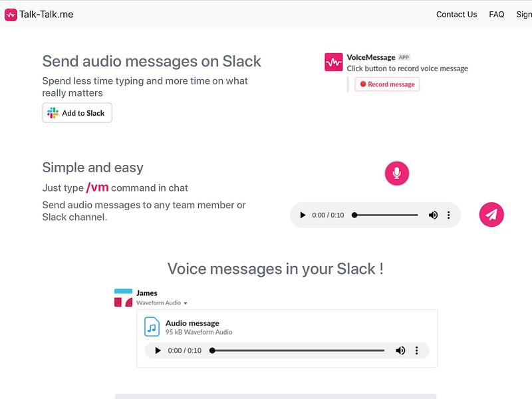This screenshot has height=399, width=532.
Task: Open the upper player's more options menu
Action: (448, 215)
